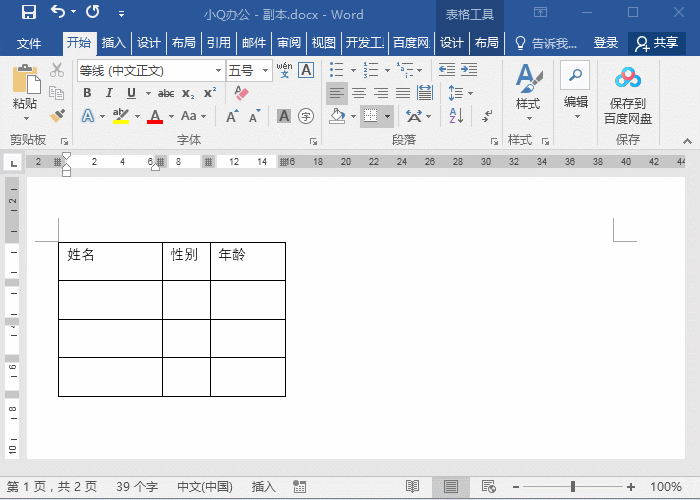The width and height of the screenshot is (700, 500).
Task: Open borders dropdown arrow
Action: pyautogui.click(x=388, y=117)
